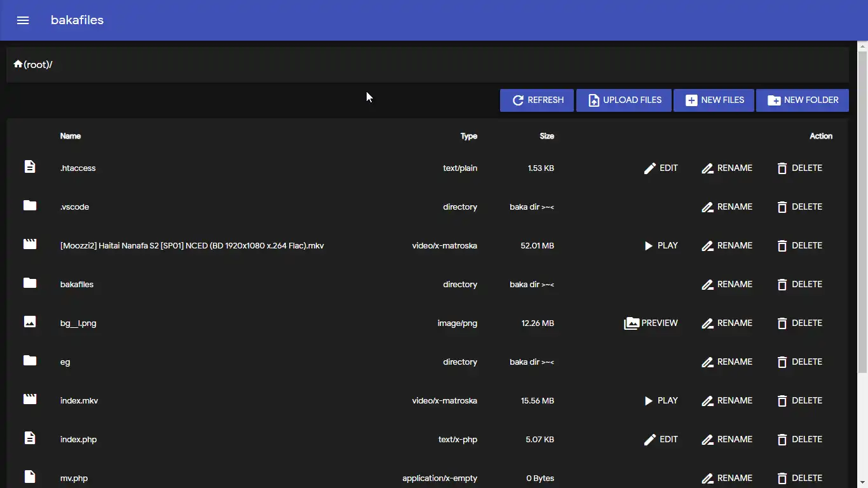
Task: Click the image/png type cell
Action: 457,323
